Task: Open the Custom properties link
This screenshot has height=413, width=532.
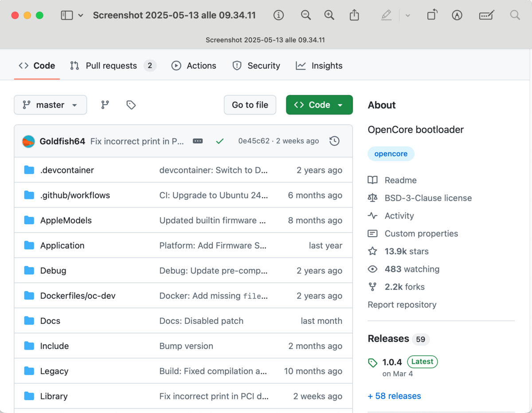Action: (421, 234)
